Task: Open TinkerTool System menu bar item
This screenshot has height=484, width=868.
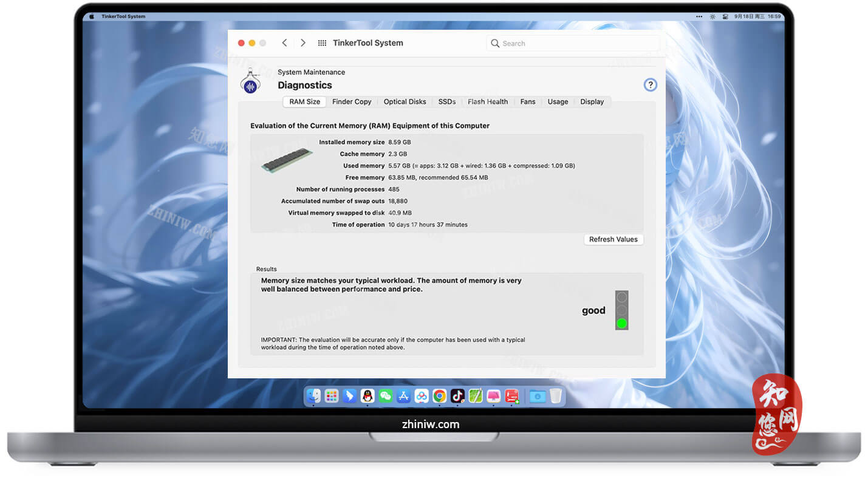Action: 124,16
